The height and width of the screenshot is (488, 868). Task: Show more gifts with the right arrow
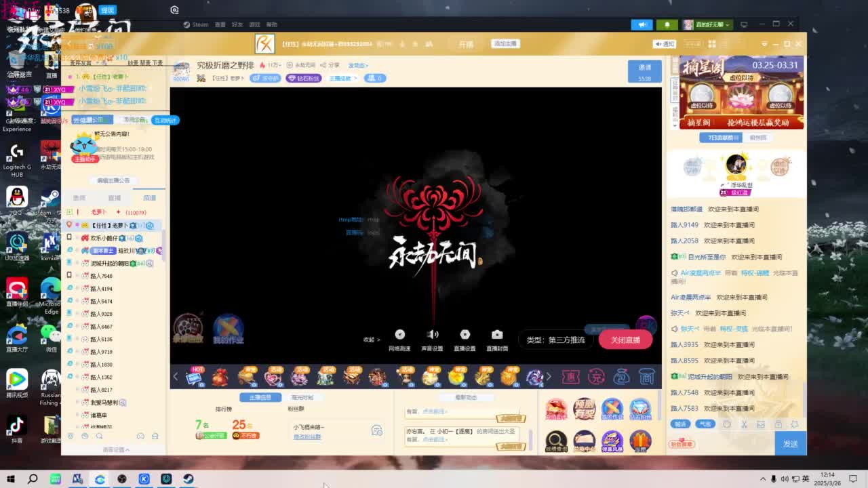(x=549, y=377)
